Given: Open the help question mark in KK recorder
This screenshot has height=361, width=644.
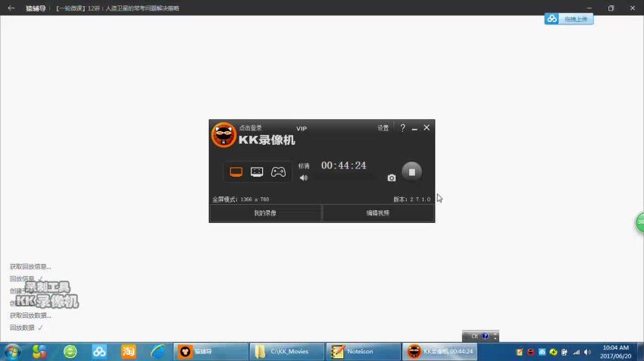Looking at the screenshot, I should [402, 128].
